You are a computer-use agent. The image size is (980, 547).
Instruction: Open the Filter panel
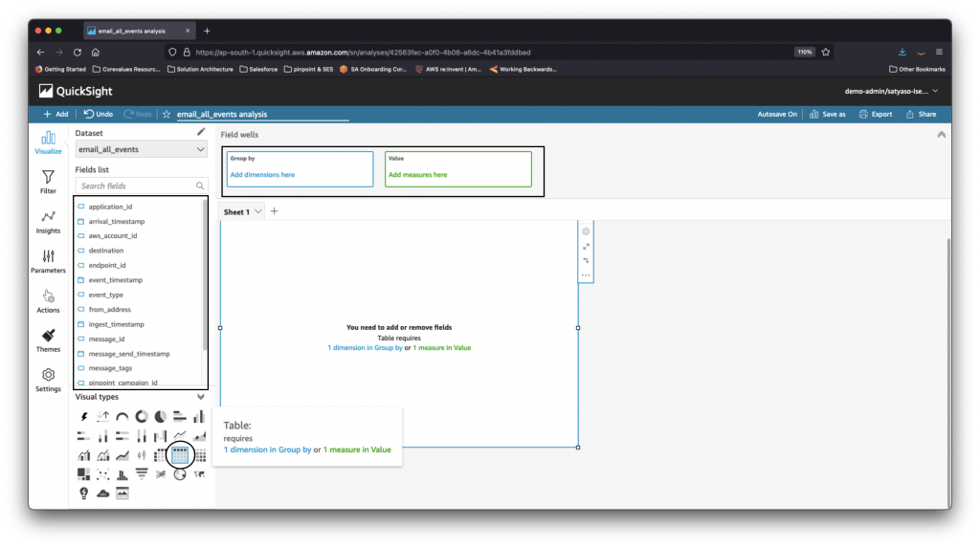point(48,182)
